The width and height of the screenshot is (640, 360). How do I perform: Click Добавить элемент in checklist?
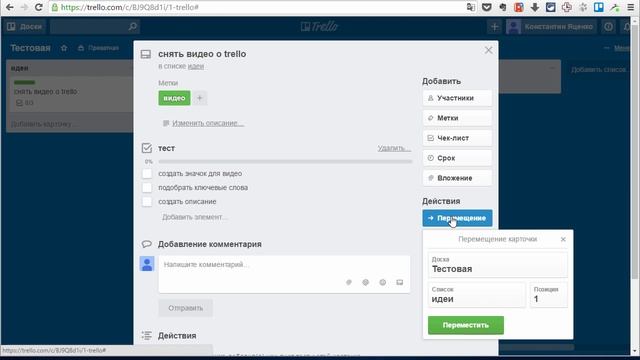pos(194,217)
